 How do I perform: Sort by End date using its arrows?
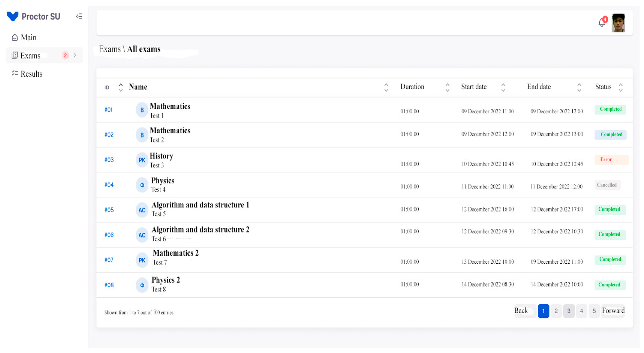[x=579, y=87]
